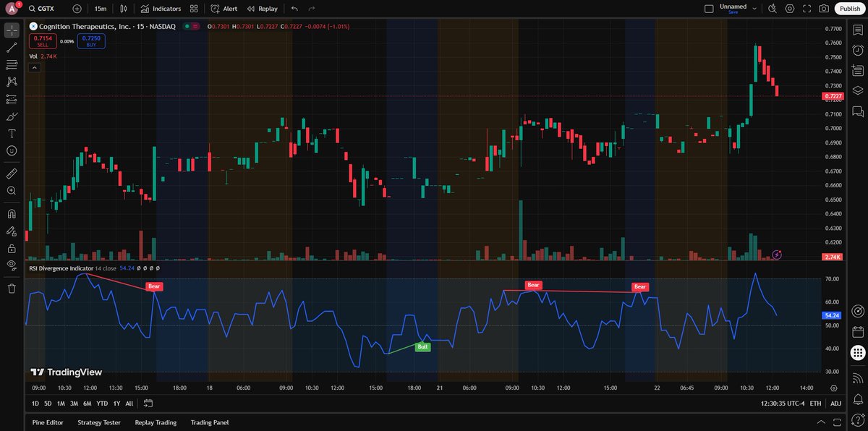Open the patterns tool in left sidebar
This screenshot has height=431, width=868.
12,82
